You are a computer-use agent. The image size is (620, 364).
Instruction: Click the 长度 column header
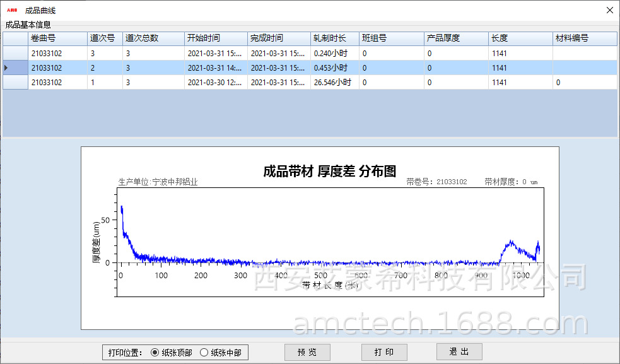(520, 38)
